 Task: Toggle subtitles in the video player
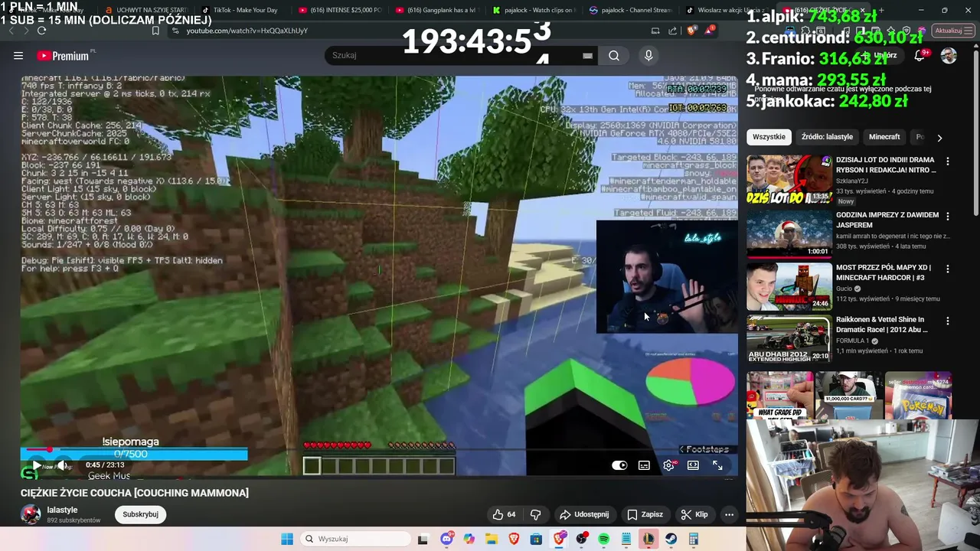pos(644,465)
